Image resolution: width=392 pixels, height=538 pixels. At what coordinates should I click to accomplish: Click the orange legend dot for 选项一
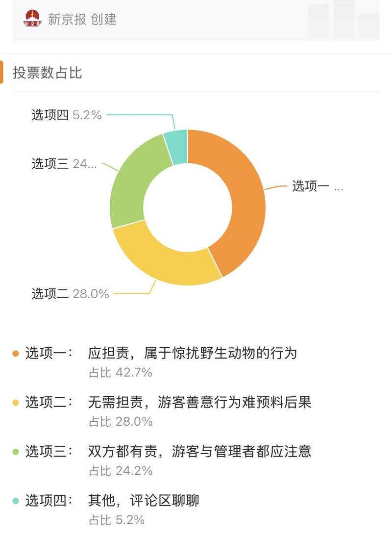[x=15, y=354]
